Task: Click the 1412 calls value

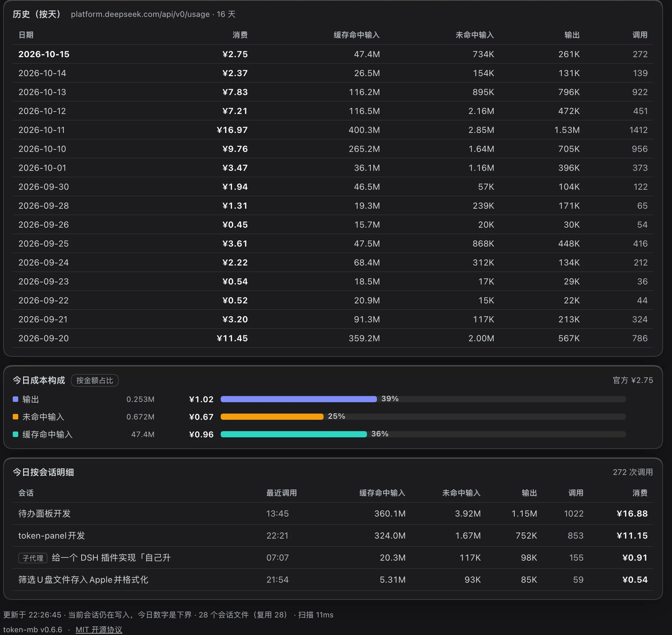Action: tap(639, 130)
